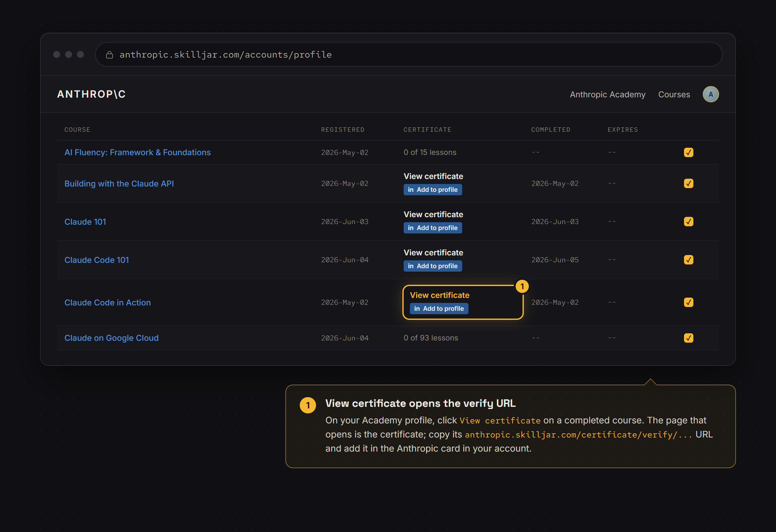Open the Claude Code in Action course

[x=108, y=303]
